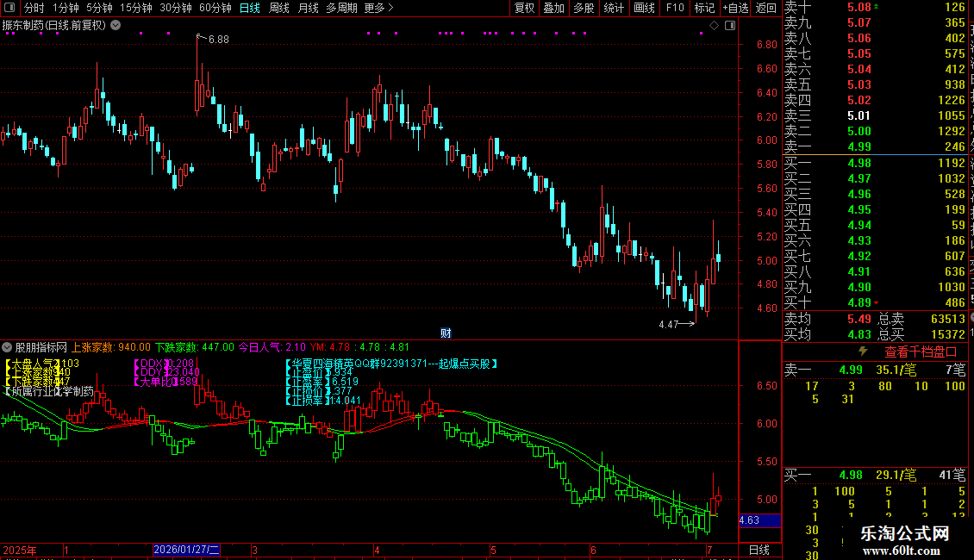Viewport: 974px width, 560px height.
Task: Open the stock title dropdown arrow
Action: [x=116, y=26]
